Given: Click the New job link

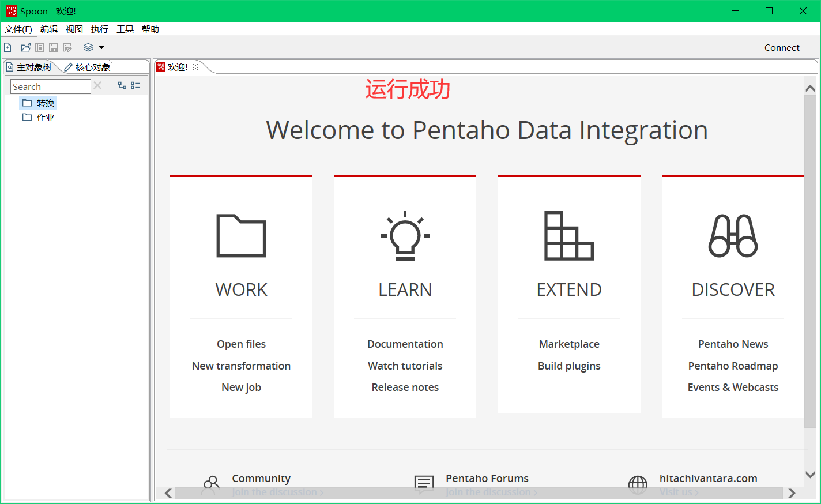Looking at the screenshot, I should pos(241,388).
